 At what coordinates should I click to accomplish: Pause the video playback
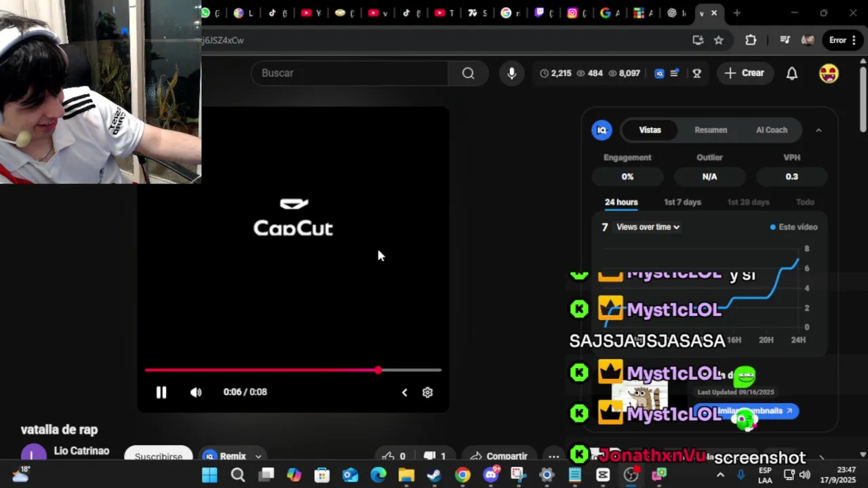click(161, 392)
